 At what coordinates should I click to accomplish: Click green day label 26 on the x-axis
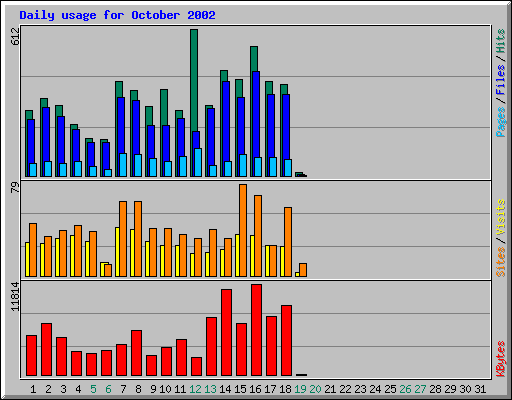point(405,389)
